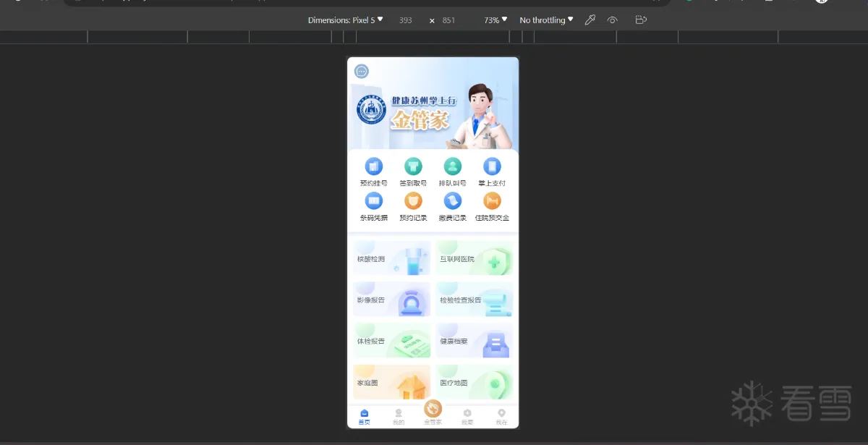The width and height of the screenshot is (868, 445).
Task: Click the chat bubble icon above the banner
Action: 362,71
